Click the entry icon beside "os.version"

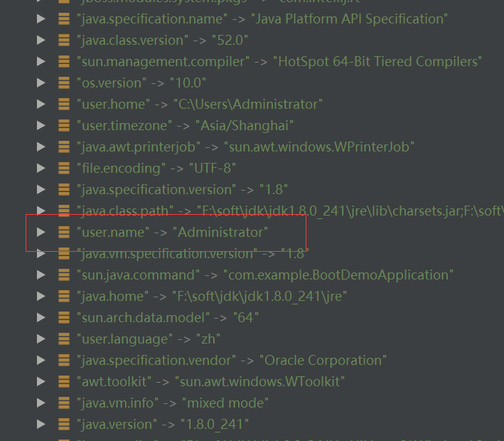pyautogui.click(x=63, y=83)
